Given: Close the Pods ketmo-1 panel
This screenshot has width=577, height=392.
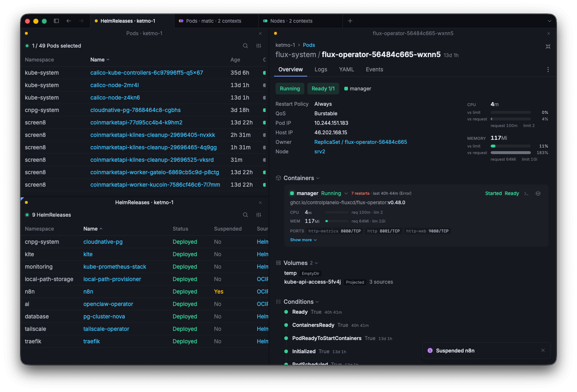Looking at the screenshot, I should (x=261, y=33).
